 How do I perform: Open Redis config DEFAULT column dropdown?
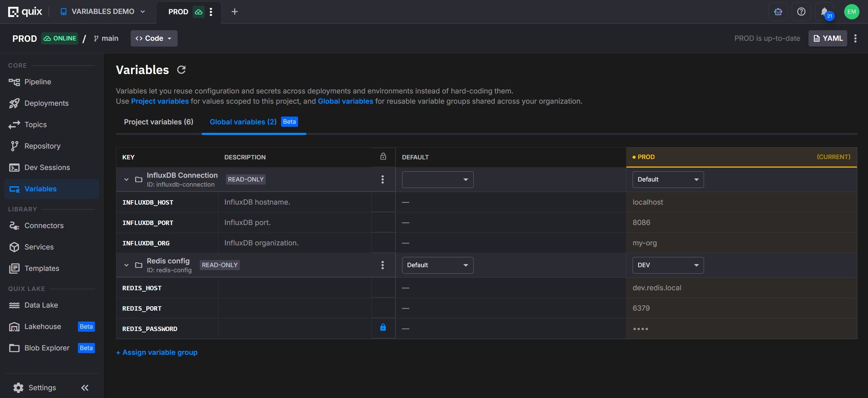point(438,265)
